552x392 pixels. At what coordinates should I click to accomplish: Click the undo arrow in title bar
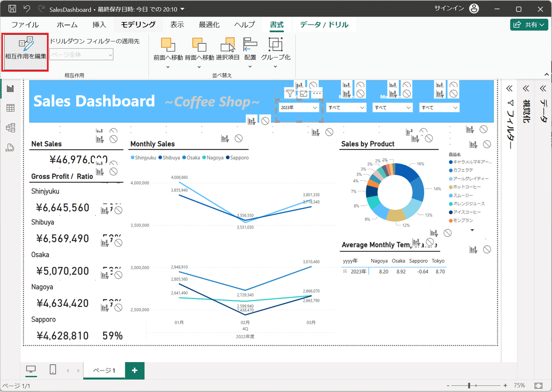(x=27, y=9)
